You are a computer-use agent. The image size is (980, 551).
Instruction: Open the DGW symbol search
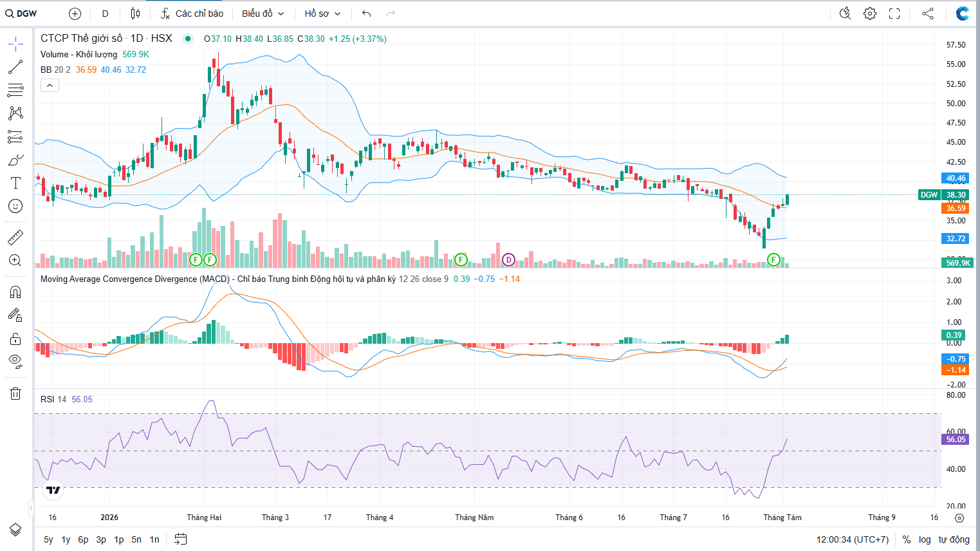[x=21, y=14]
